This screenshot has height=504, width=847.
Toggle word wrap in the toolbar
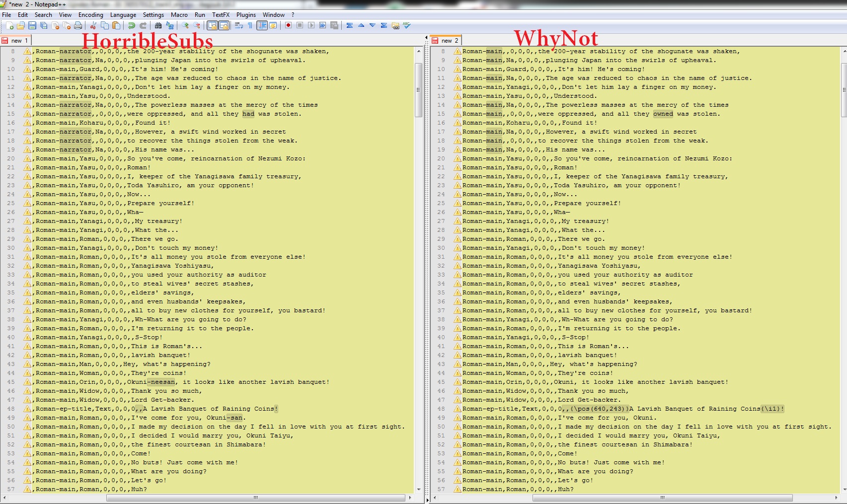point(239,25)
